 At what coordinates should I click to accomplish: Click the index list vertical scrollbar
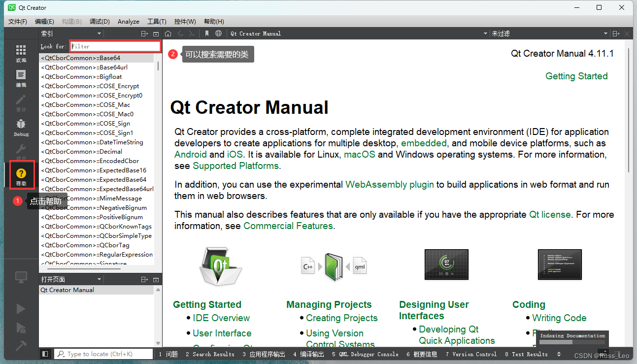tap(158, 66)
